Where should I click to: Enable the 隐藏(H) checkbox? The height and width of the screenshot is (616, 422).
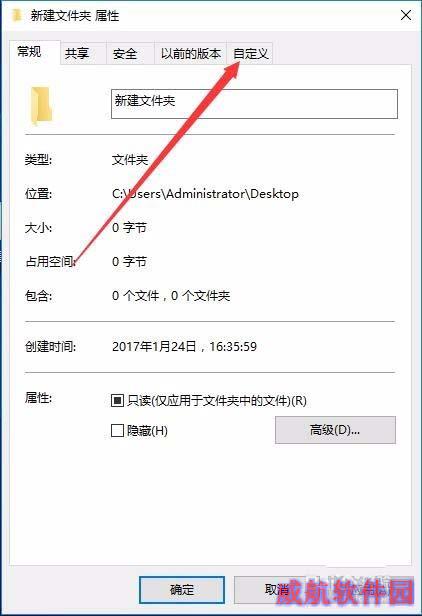(117, 431)
